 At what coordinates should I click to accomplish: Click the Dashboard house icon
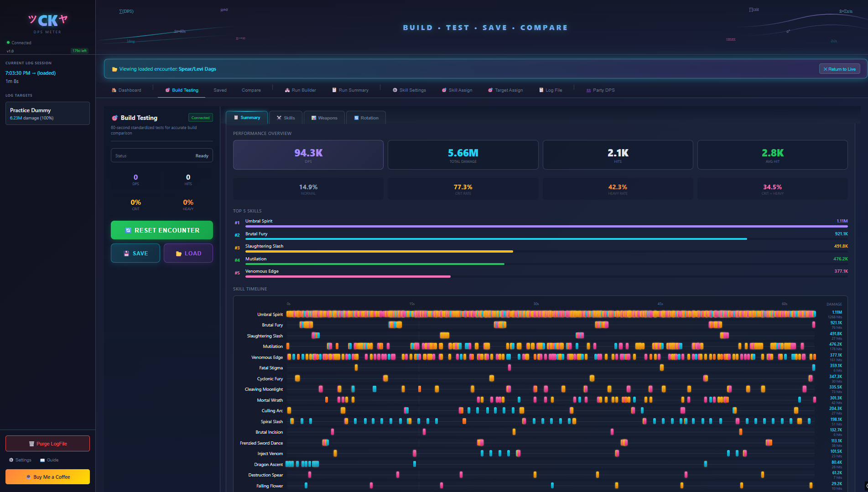point(114,90)
